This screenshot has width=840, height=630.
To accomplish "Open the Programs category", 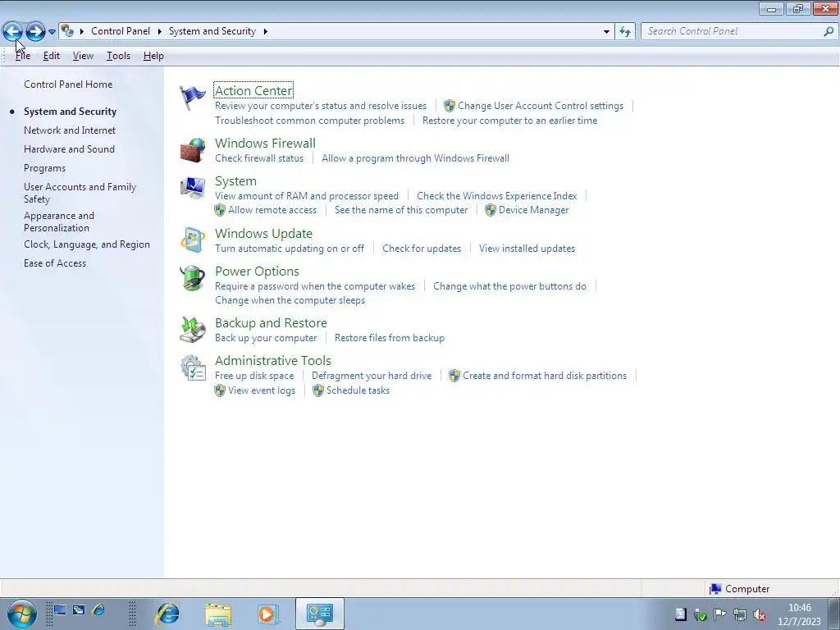I will [x=44, y=168].
